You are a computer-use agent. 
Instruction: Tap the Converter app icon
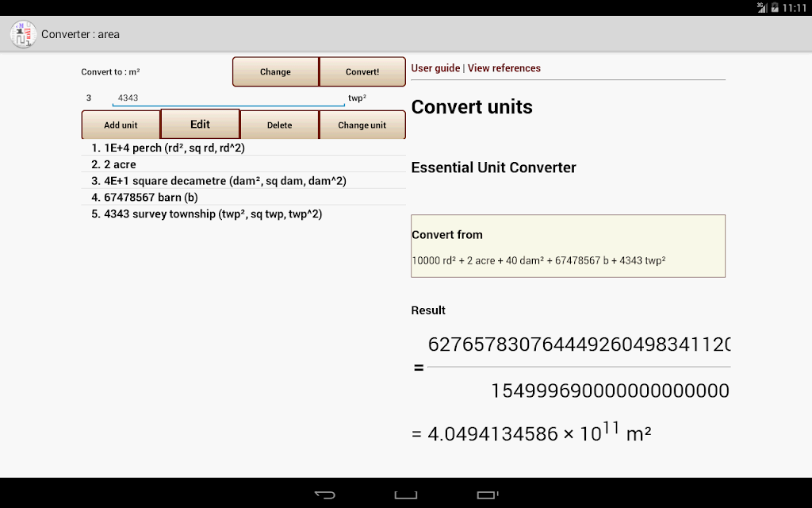pos(23,34)
